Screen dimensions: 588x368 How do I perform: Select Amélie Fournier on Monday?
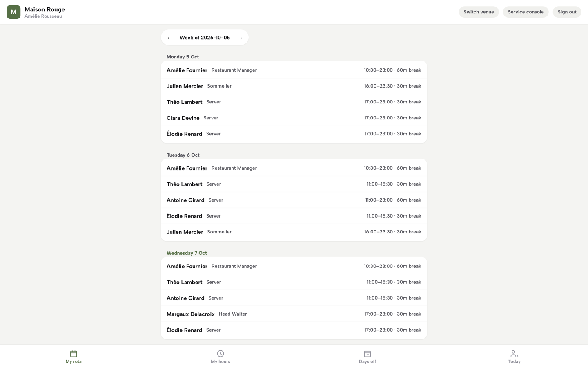294,70
